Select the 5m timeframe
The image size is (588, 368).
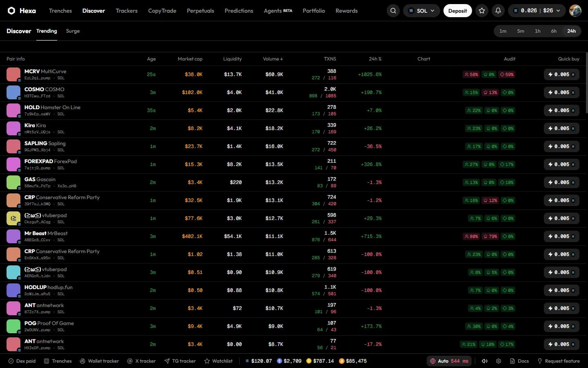[x=521, y=31]
